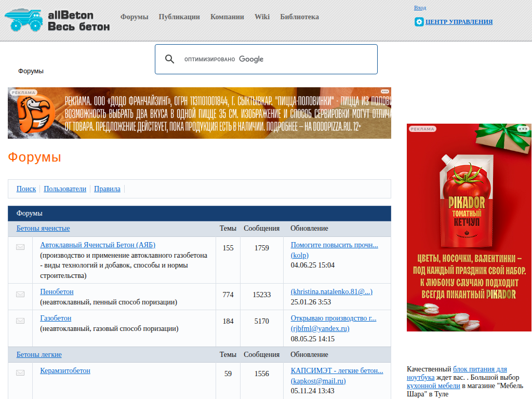
Task: Open the Правила link
Action: click(x=107, y=189)
